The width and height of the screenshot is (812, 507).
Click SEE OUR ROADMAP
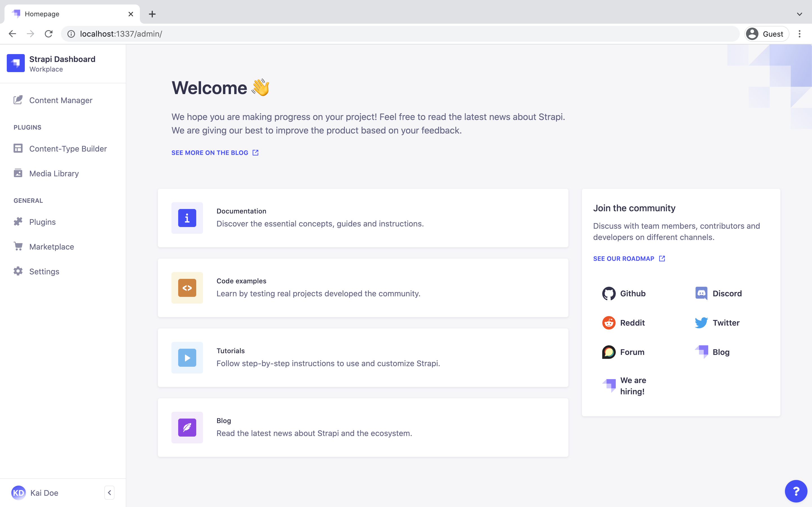pyautogui.click(x=623, y=258)
